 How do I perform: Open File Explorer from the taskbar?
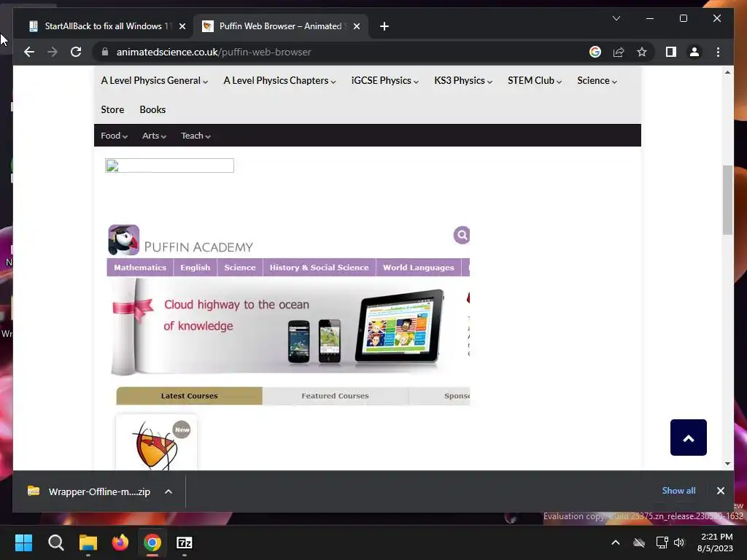point(88,542)
